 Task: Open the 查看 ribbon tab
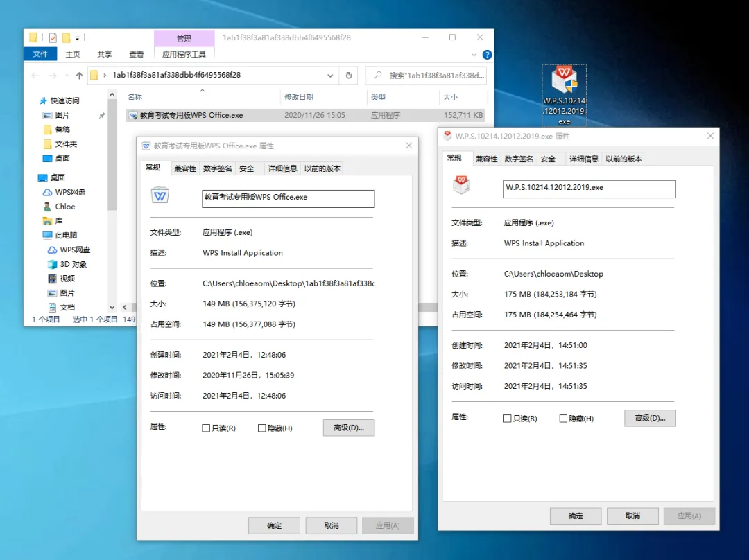136,55
